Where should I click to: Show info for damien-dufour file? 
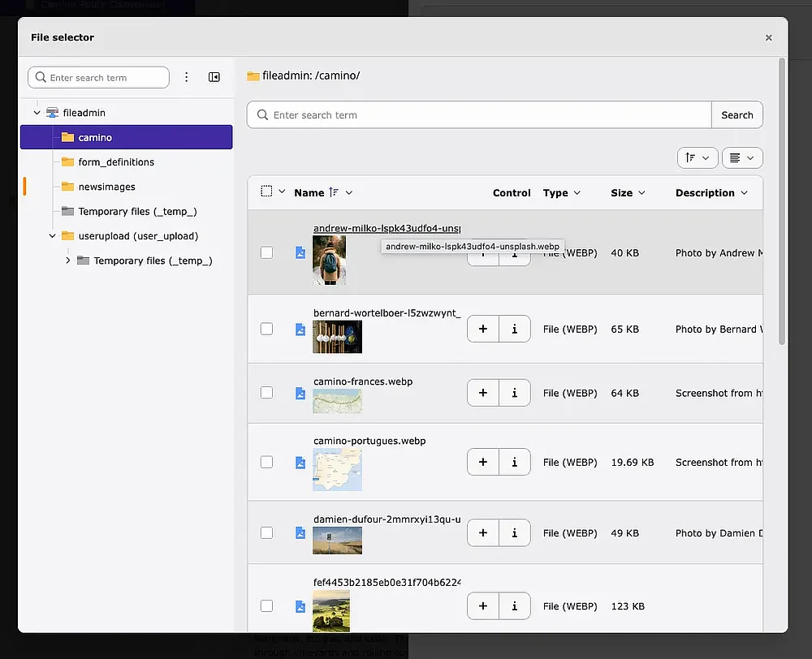pyautogui.click(x=515, y=532)
